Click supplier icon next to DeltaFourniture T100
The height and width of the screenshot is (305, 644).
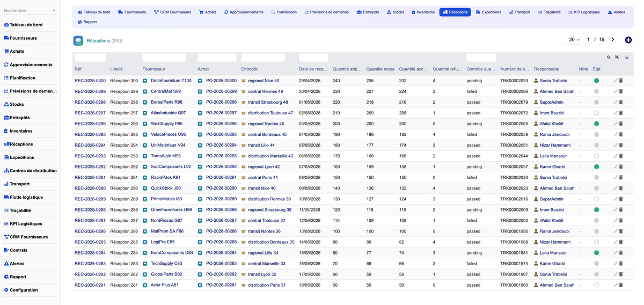[x=145, y=81]
